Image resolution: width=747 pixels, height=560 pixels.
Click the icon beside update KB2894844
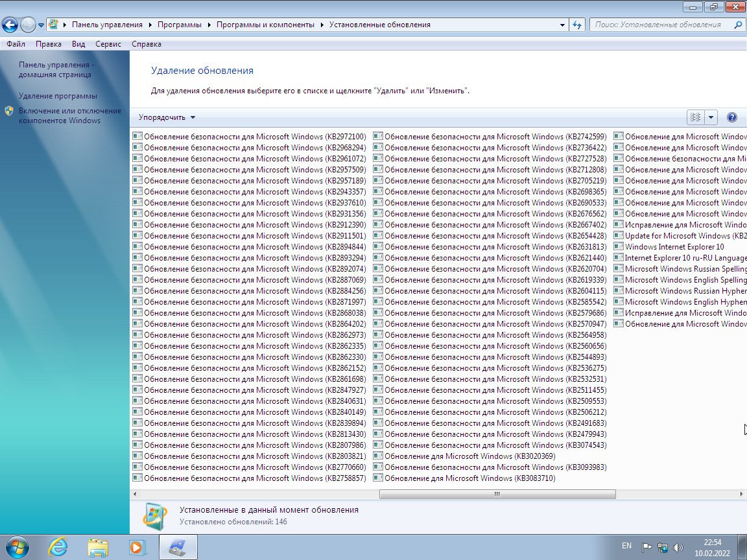(137, 246)
